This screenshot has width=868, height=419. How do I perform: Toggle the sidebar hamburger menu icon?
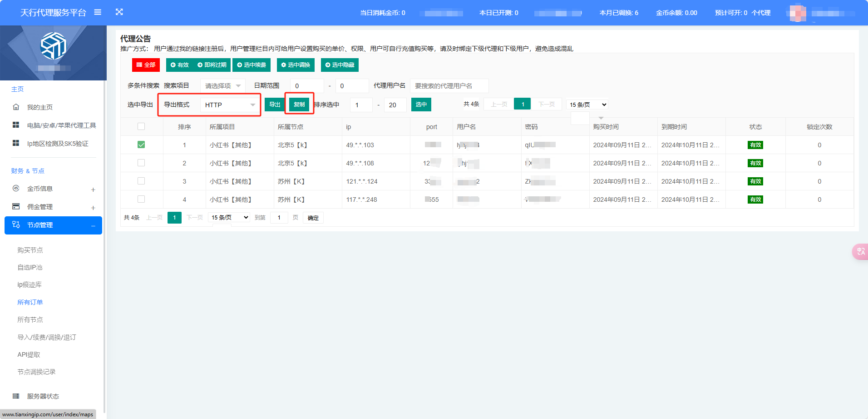(98, 12)
